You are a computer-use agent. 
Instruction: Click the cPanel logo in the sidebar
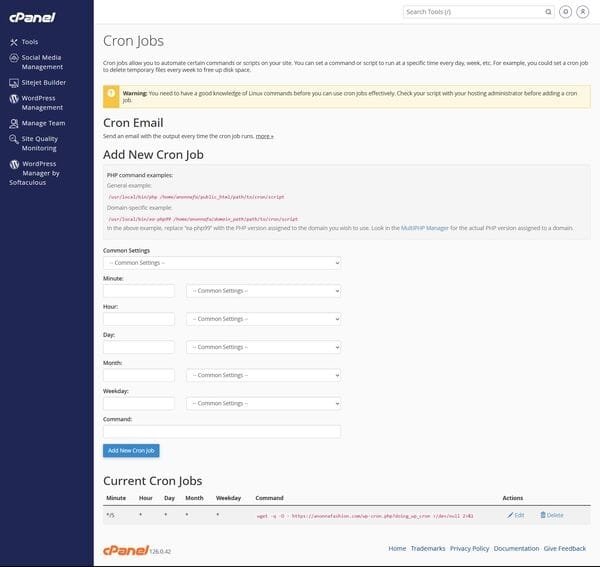pyautogui.click(x=32, y=17)
